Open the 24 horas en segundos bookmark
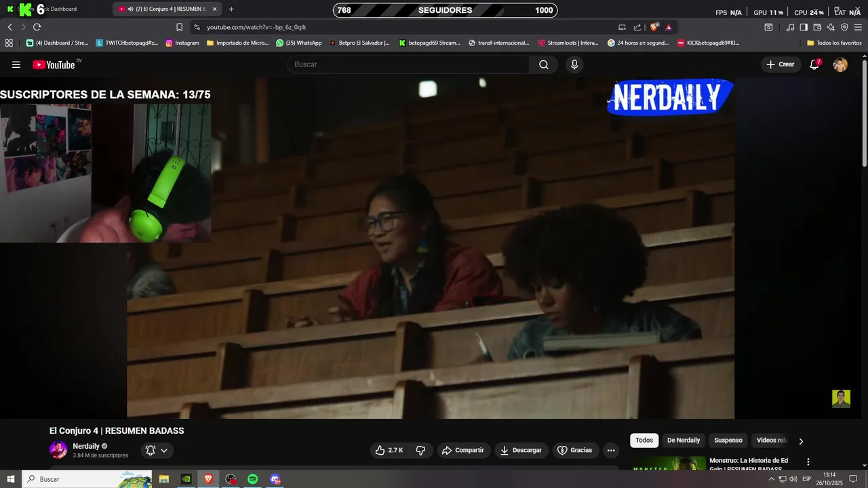The height and width of the screenshot is (488, 868). [638, 43]
